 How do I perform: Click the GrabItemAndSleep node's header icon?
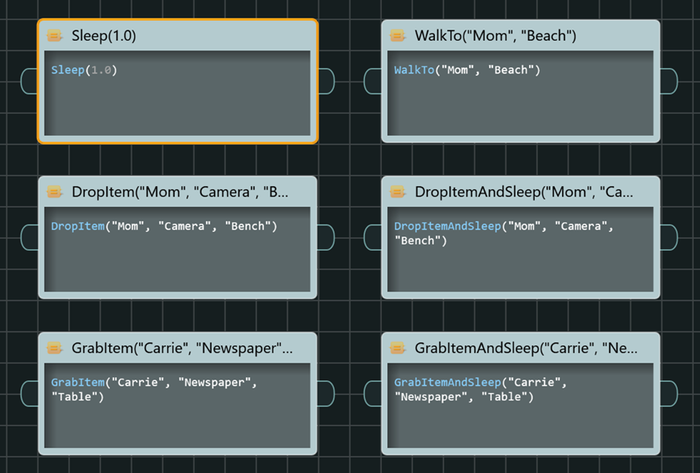click(x=397, y=348)
